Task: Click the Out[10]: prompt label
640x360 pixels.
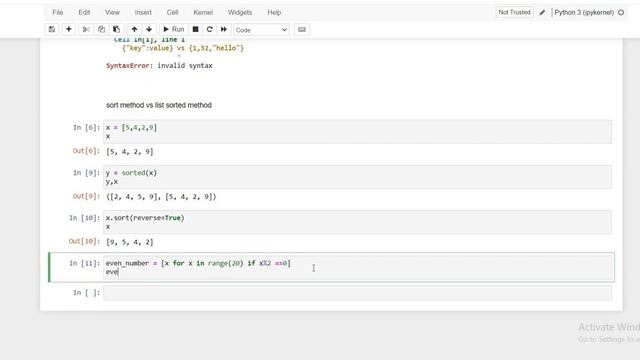Action: (84, 241)
